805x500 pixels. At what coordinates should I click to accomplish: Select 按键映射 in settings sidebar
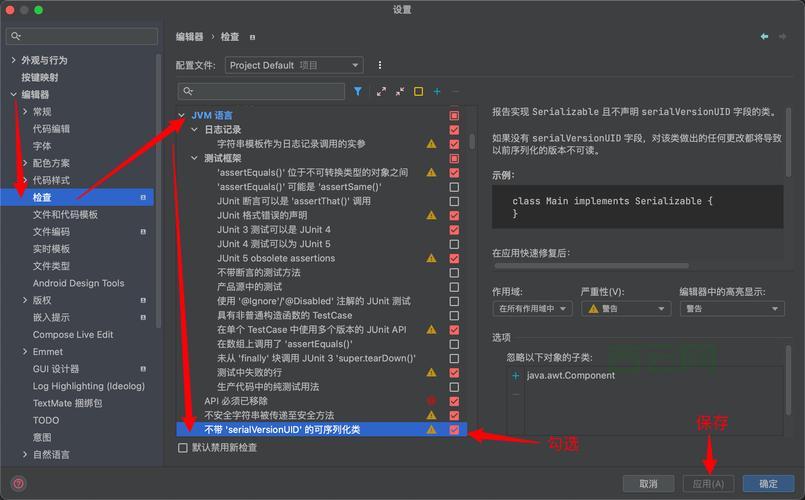click(40, 78)
